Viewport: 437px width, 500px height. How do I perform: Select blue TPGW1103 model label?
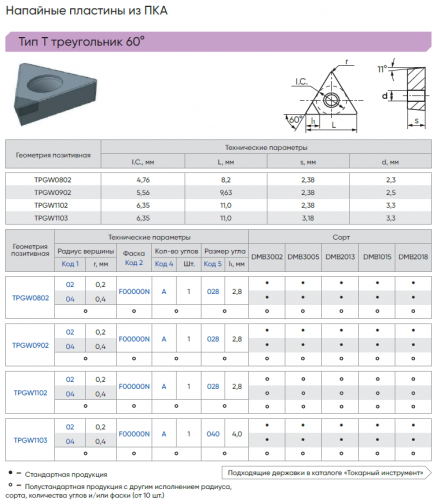coord(31,440)
